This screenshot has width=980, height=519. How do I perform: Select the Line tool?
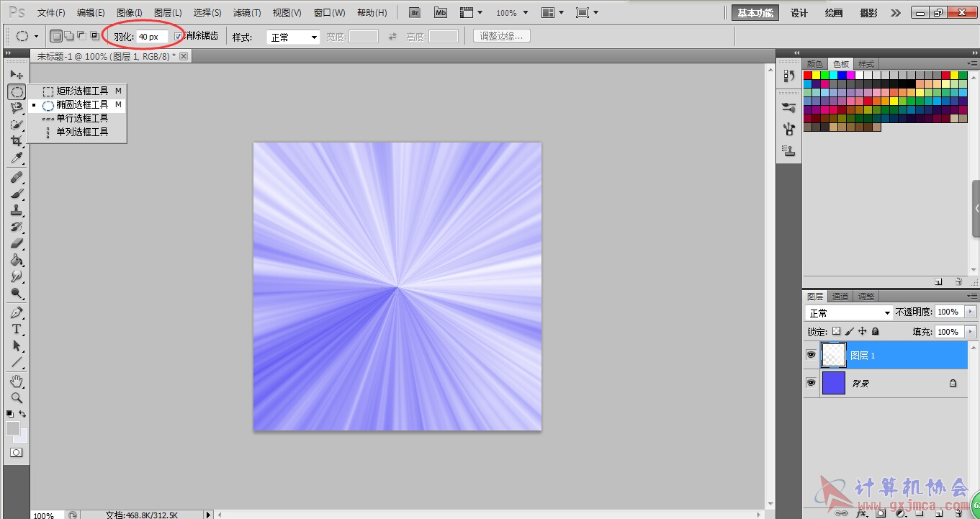pos(17,362)
